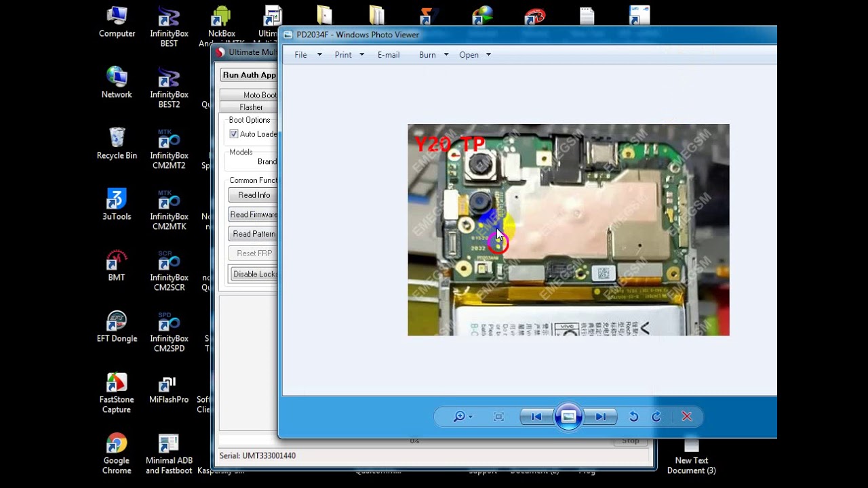868x488 pixels.
Task: Select the Computer desktop icon
Action: click(x=117, y=22)
